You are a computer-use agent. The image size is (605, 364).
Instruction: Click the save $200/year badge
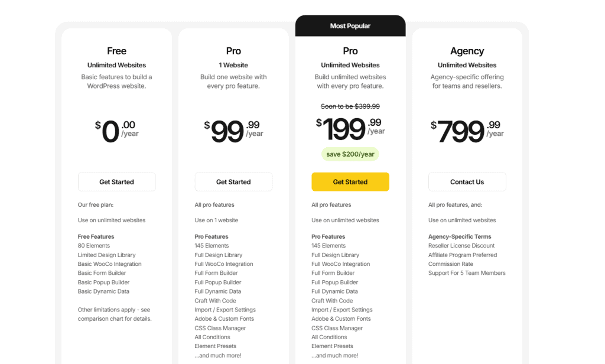click(350, 154)
